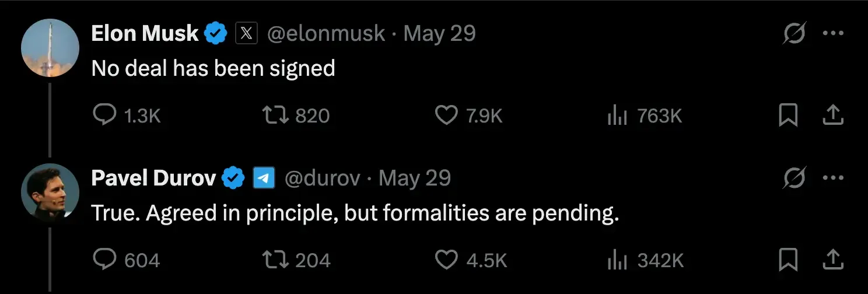Open Pavel Durov's profile avatar
This screenshot has width=868, height=294.
pyautogui.click(x=50, y=193)
